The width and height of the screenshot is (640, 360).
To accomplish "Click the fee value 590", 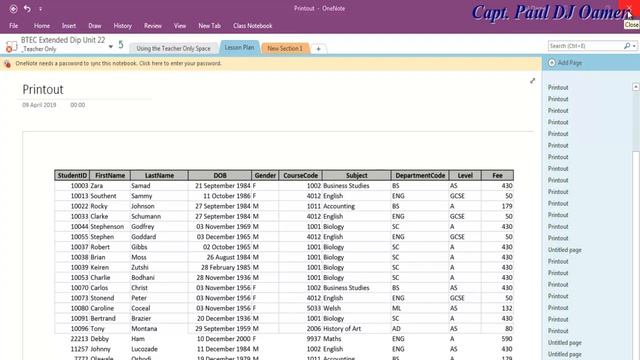I will coord(507,339).
